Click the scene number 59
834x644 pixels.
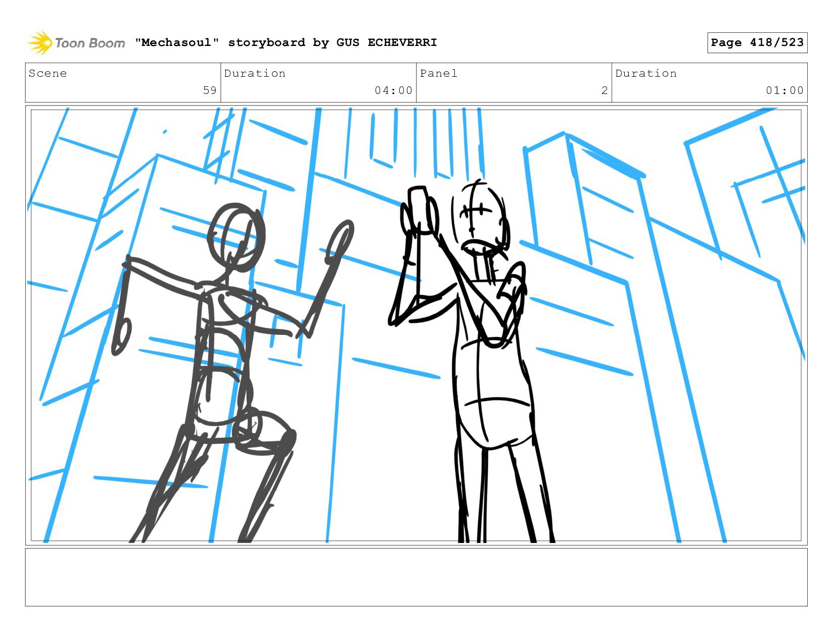pyautogui.click(x=210, y=90)
